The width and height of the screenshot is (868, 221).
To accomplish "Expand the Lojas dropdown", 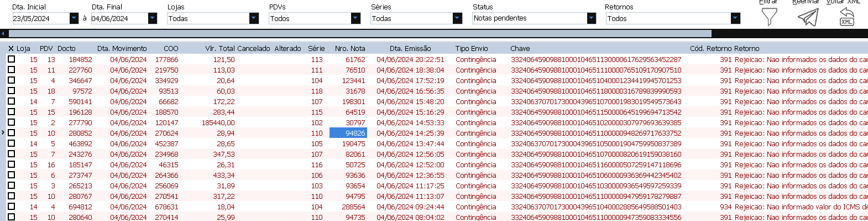I will pyautogui.click(x=254, y=18).
